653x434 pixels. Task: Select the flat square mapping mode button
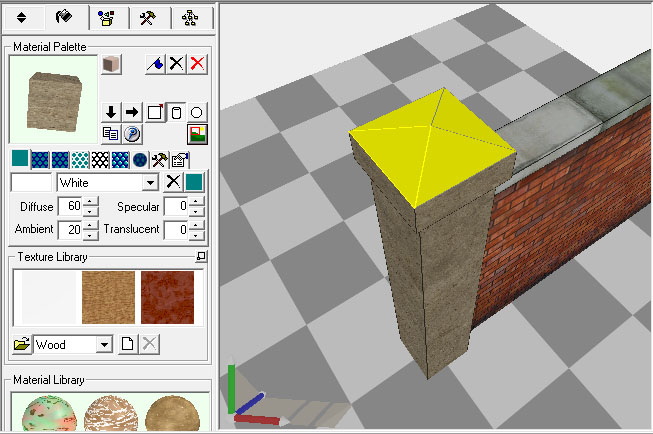[x=155, y=112]
